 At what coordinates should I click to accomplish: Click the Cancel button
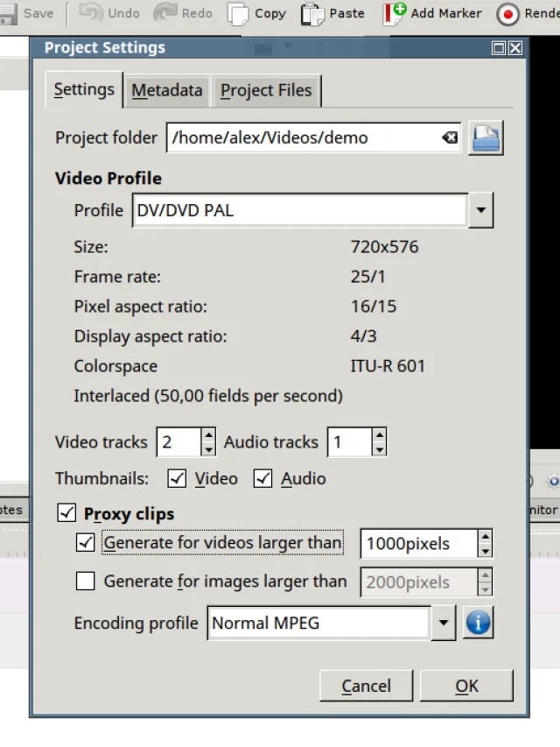[367, 686]
